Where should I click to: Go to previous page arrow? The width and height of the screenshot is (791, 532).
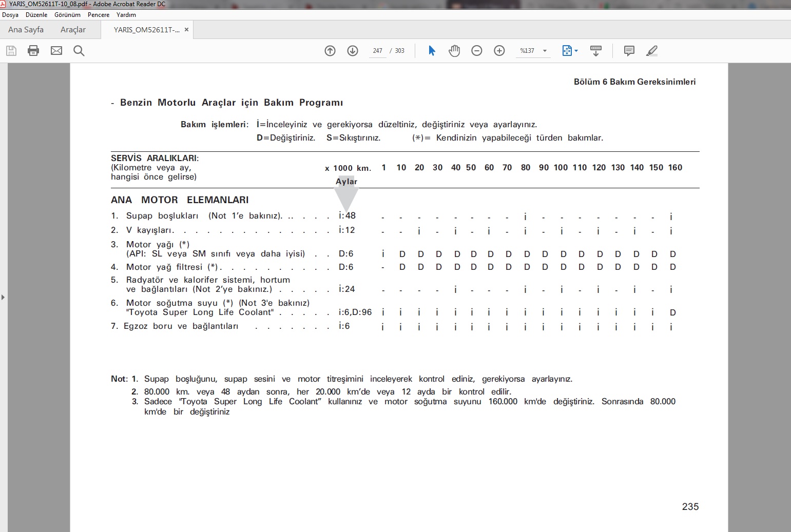[x=330, y=51]
